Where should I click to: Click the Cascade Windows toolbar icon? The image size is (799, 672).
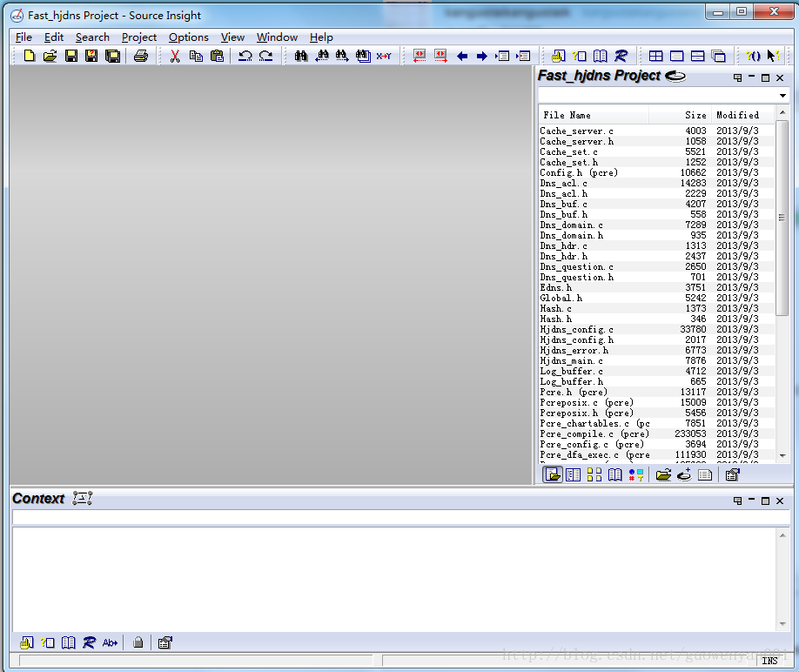[718, 56]
